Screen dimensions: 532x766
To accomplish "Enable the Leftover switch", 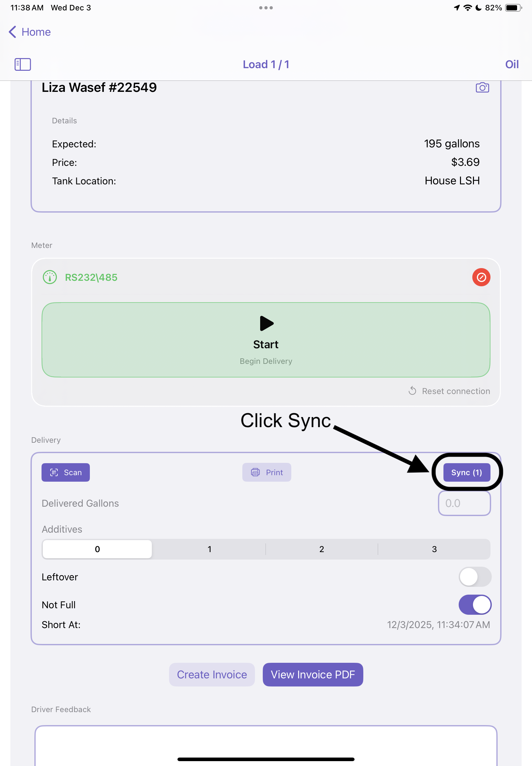I will click(475, 577).
